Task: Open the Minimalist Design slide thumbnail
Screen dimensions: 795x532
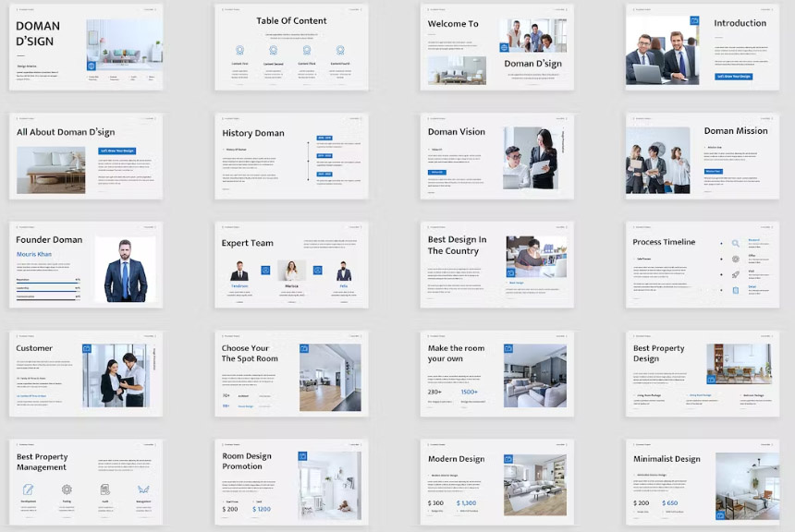Action: coord(702,482)
